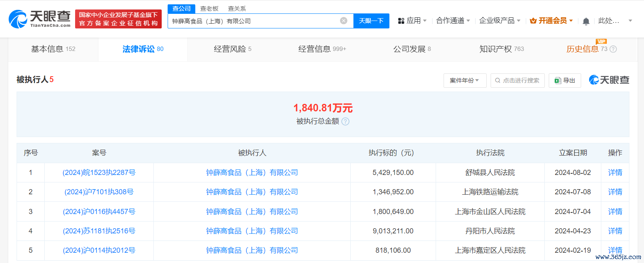The width and height of the screenshot is (644, 263).
Task: Click the 执行法院 column header
Action: click(490, 153)
